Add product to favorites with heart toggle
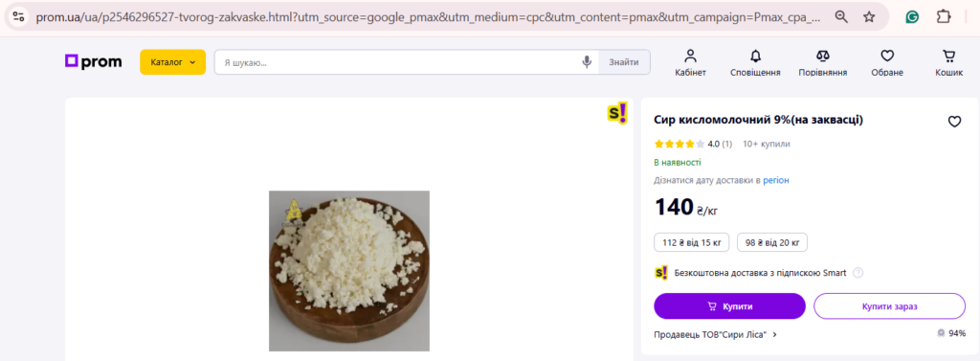Screen dimensions: 980x361 (x=954, y=122)
